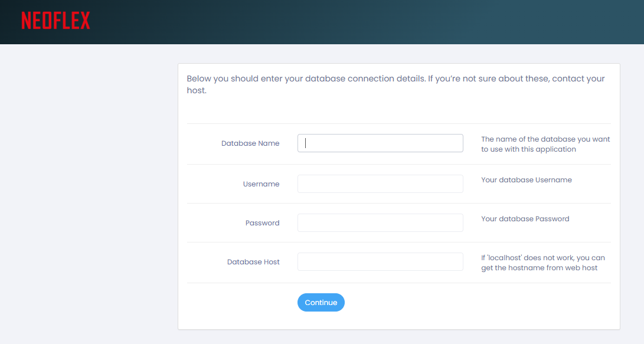Focus the Database Name input field
The image size is (644, 344).
380,143
